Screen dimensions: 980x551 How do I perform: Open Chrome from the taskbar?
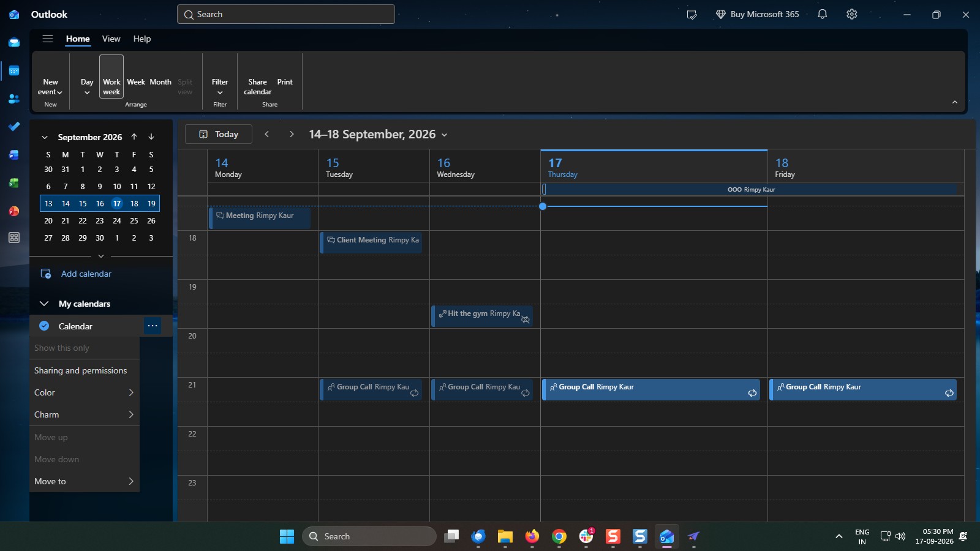click(559, 537)
